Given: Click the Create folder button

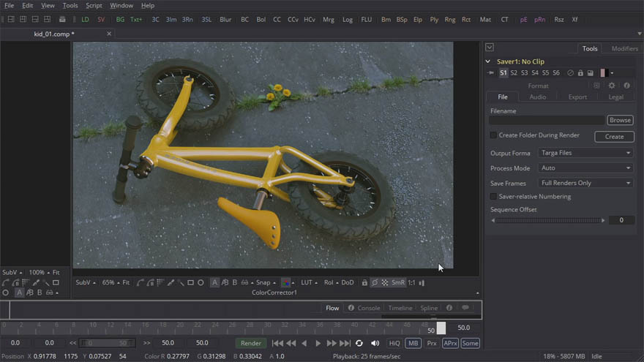Looking at the screenshot, I should pyautogui.click(x=614, y=137).
